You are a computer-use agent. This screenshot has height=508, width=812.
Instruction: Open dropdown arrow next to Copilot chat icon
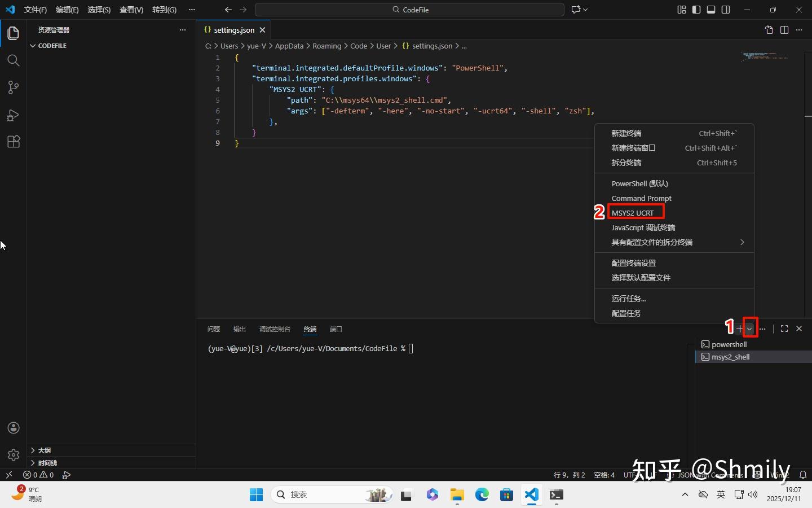pyautogui.click(x=585, y=10)
